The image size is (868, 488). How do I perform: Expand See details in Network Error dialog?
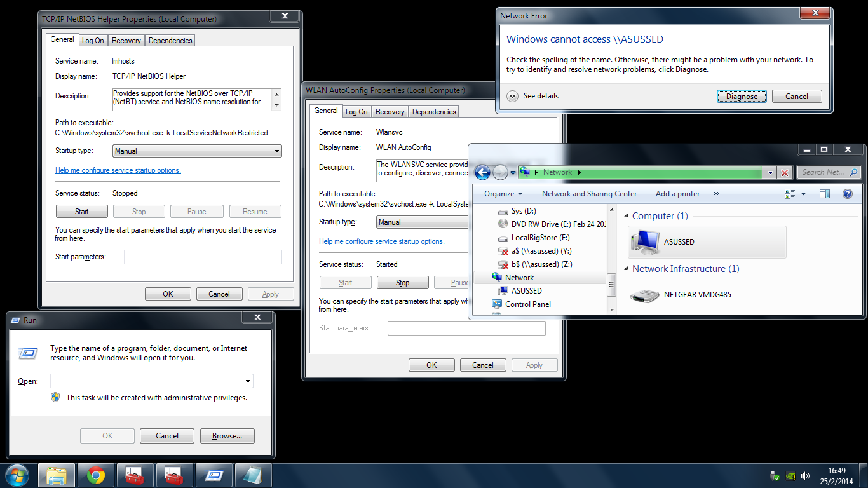532,96
